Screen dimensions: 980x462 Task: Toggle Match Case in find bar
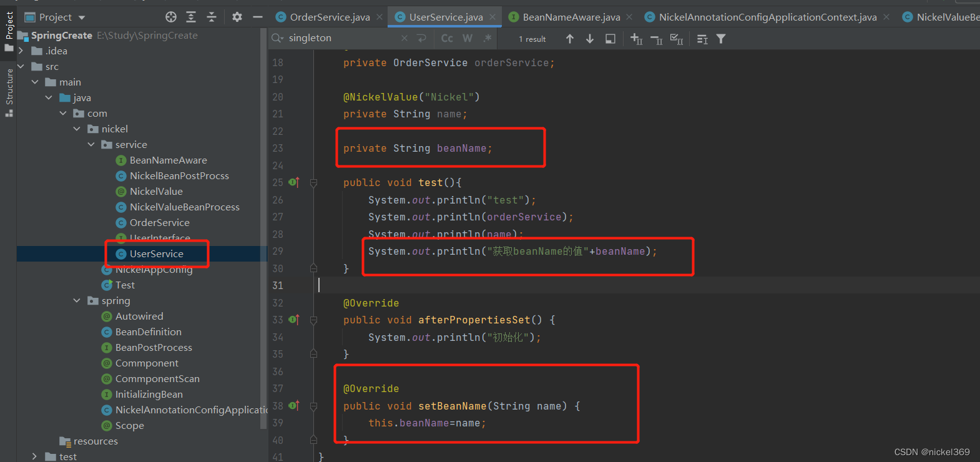click(447, 38)
